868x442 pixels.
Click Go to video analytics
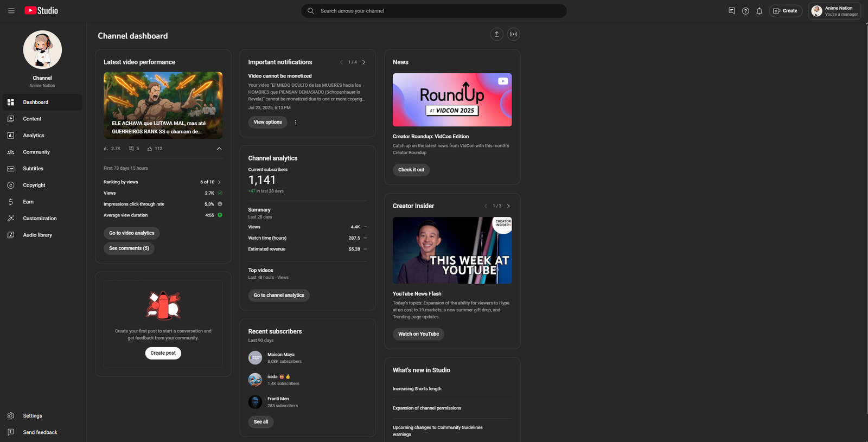pos(132,233)
